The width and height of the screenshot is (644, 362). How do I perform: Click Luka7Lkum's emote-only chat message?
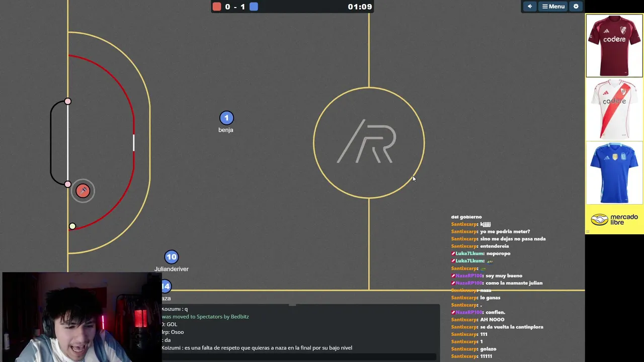472,261
